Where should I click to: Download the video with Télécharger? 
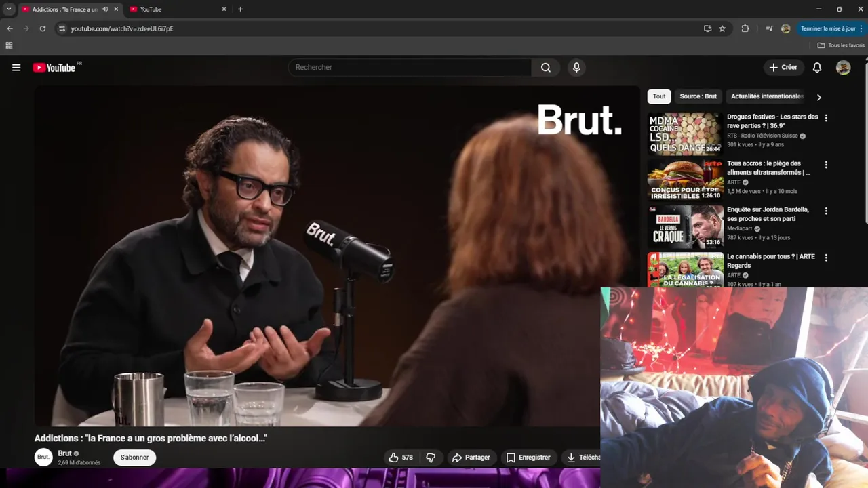582,457
